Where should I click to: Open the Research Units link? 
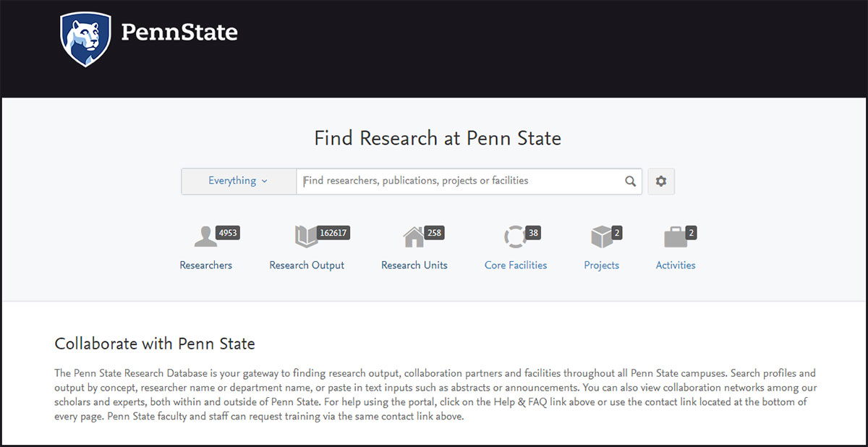[x=414, y=265]
